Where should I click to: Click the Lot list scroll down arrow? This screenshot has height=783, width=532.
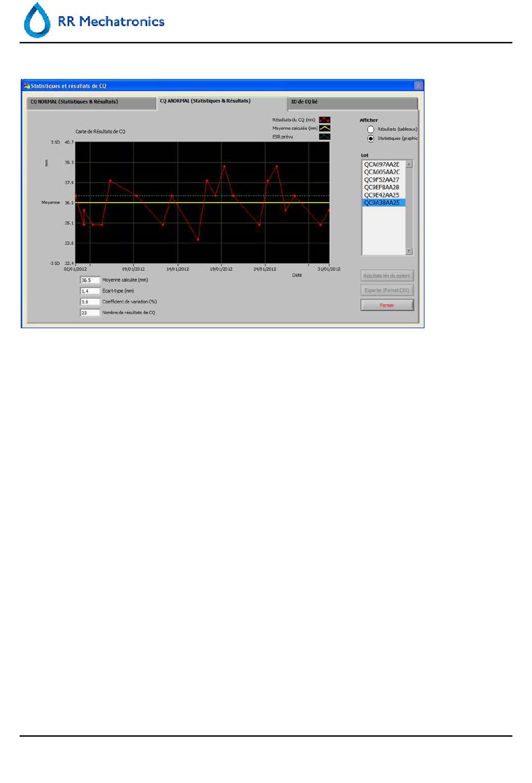point(409,251)
